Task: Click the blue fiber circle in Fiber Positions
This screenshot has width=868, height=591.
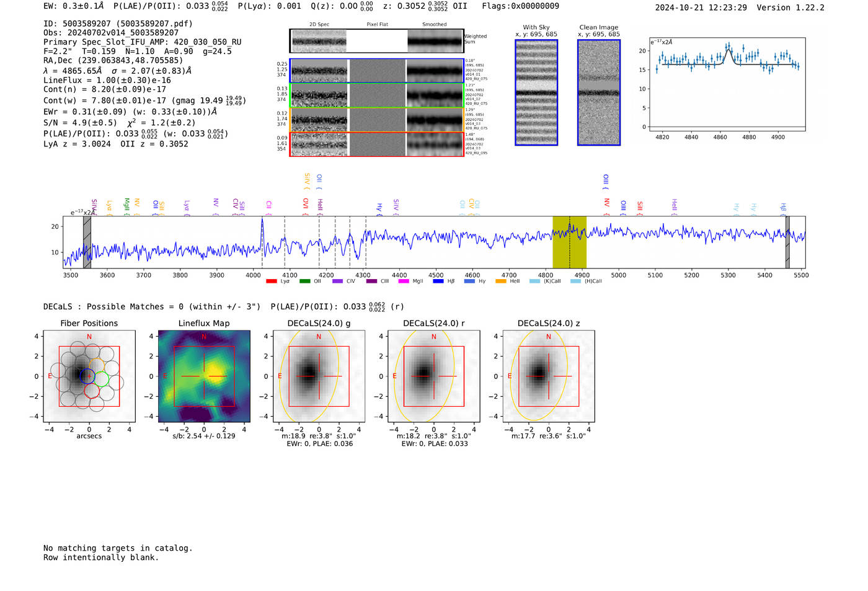Action: click(87, 376)
